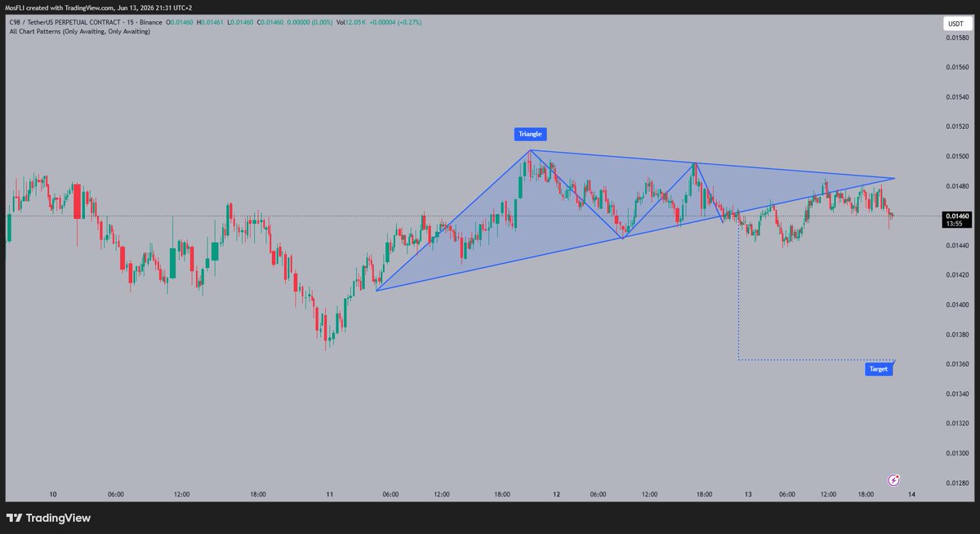This screenshot has width=980, height=534.
Task: Click the MosFLI created with TradingView.com header
Action: tap(99, 7)
